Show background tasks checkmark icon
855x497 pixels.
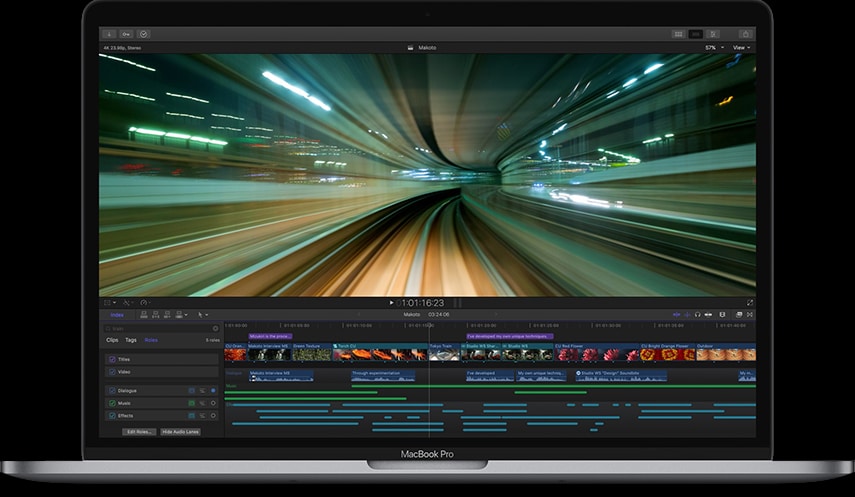143,34
